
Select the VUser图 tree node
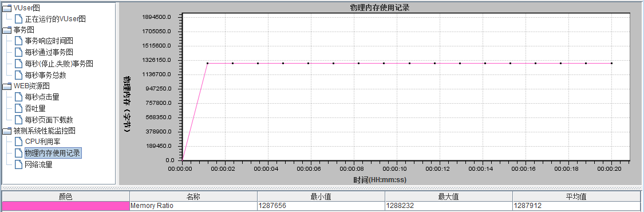coord(27,8)
